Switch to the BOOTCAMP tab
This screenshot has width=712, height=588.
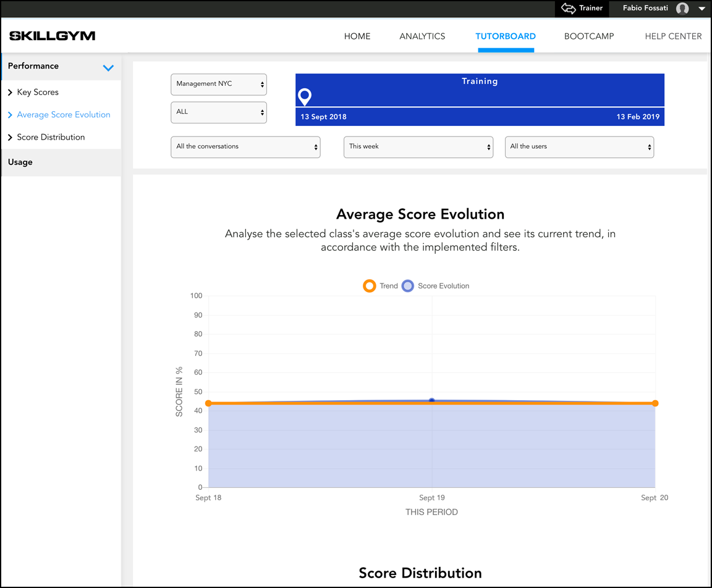point(589,36)
